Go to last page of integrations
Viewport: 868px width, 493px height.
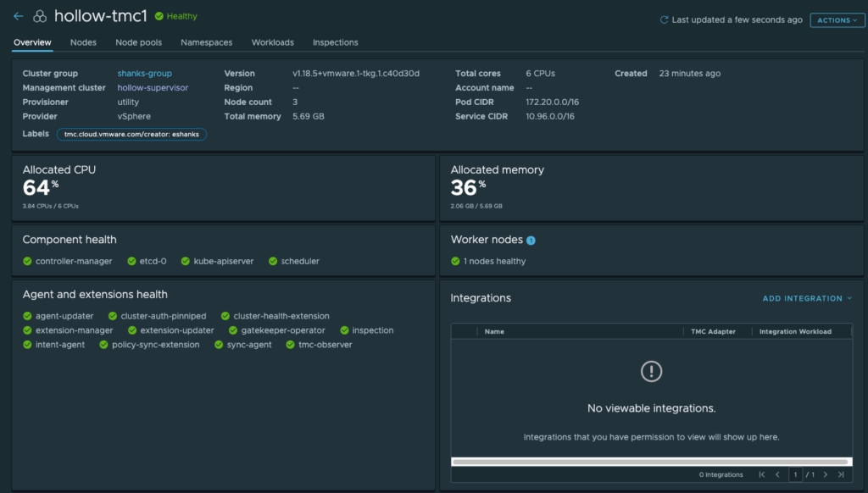pyautogui.click(x=841, y=474)
